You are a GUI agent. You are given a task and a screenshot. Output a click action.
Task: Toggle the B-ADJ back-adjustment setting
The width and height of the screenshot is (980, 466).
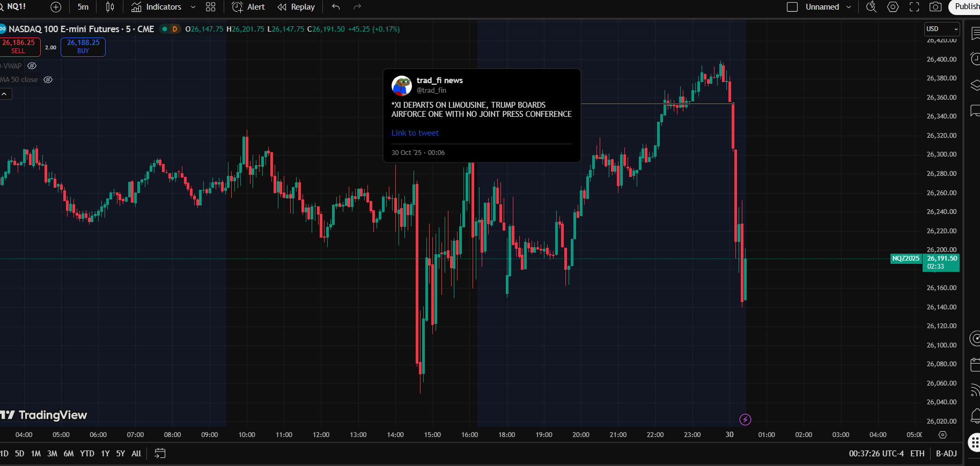946,454
